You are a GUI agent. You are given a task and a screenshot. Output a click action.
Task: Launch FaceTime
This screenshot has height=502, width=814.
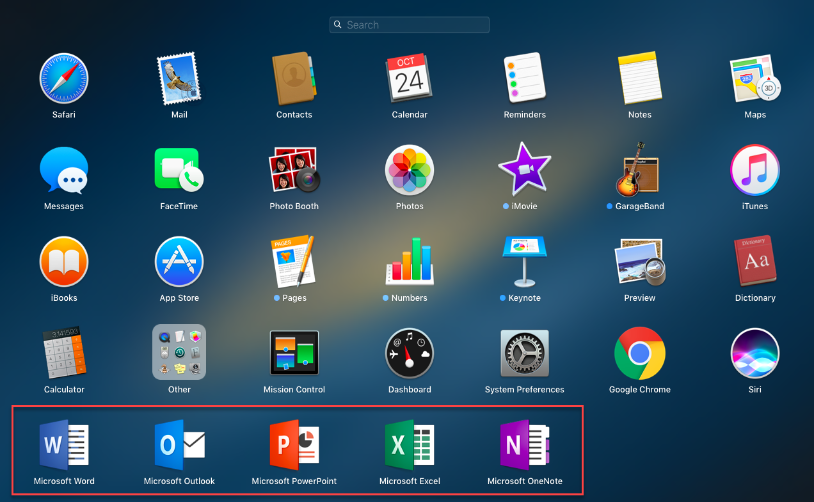click(x=179, y=170)
